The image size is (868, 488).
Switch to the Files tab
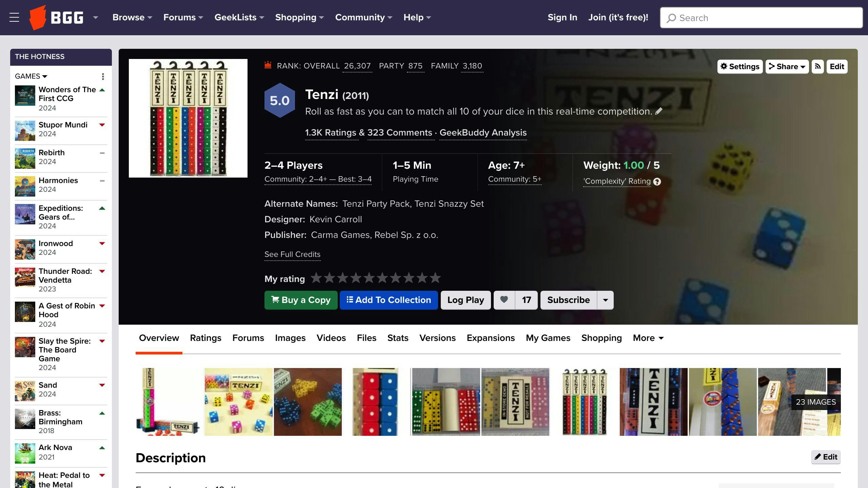tap(367, 338)
